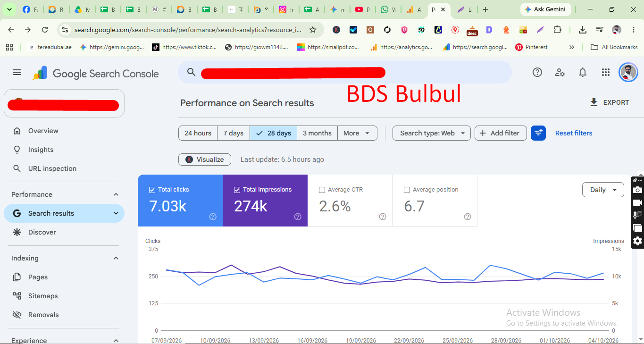Enable the Average CTR checkbox
Screen dimensions: 644x344
click(x=322, y=190)
